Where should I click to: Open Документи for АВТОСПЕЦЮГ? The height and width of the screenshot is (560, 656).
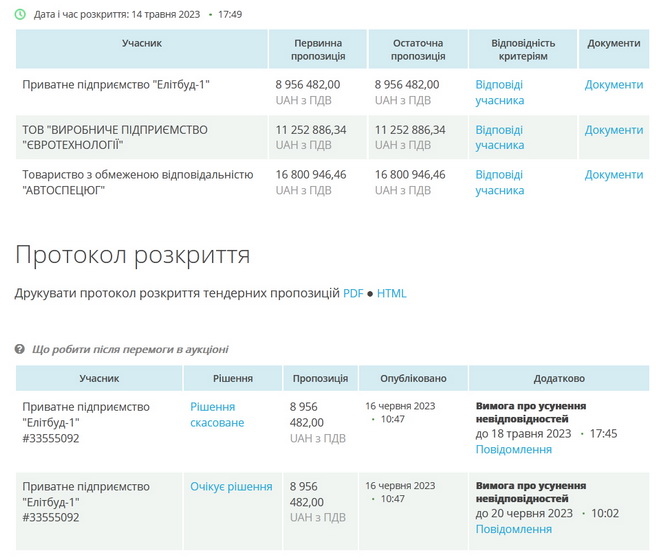[x=613, y=175]
